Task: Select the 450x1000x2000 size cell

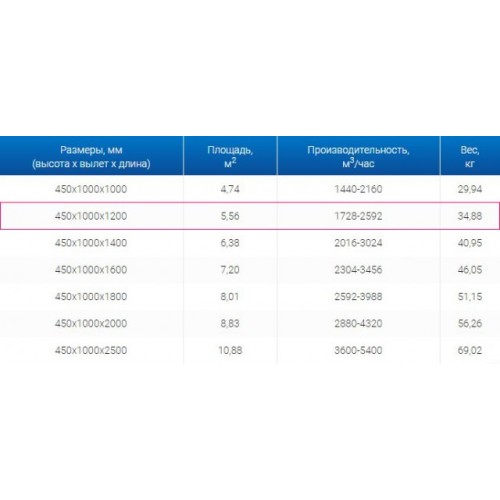Action: click(x=91, y=323)
